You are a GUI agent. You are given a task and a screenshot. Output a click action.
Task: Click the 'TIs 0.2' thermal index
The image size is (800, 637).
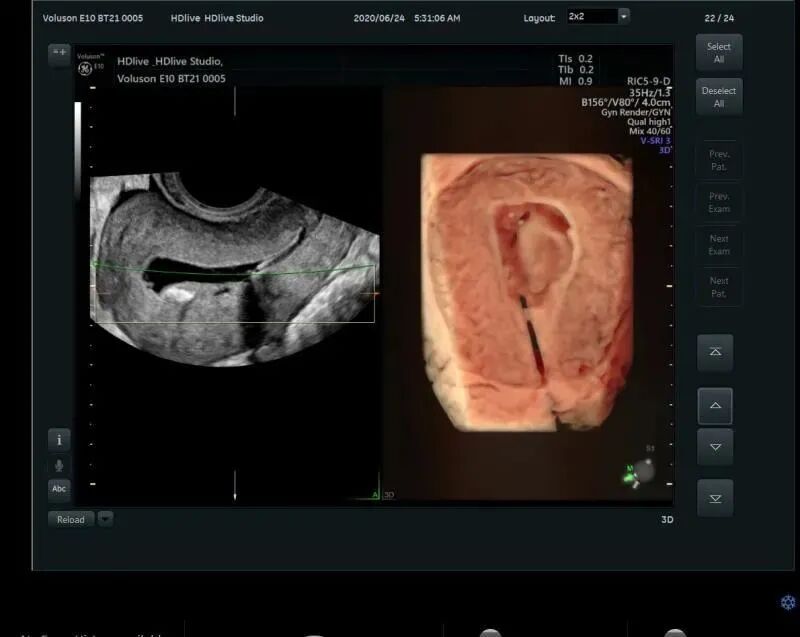point(576,59)
